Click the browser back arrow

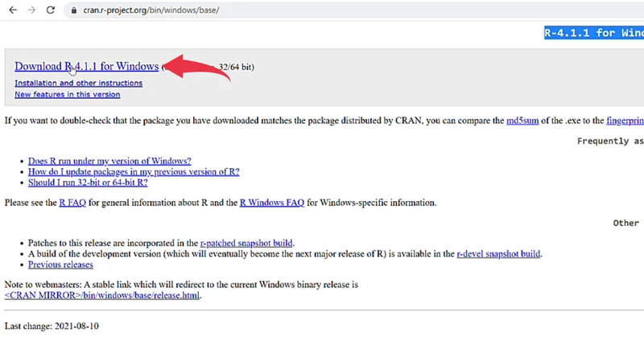click(12, 10)
